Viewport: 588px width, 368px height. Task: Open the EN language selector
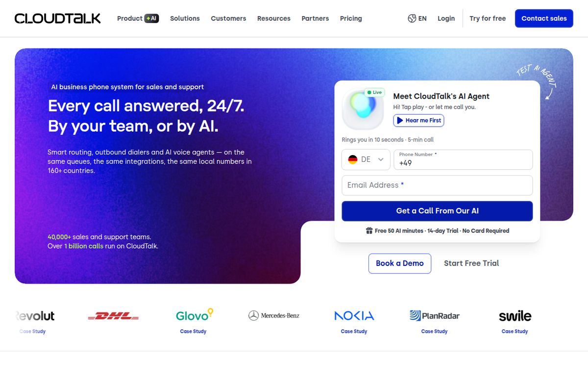click(x=417, y=18)
